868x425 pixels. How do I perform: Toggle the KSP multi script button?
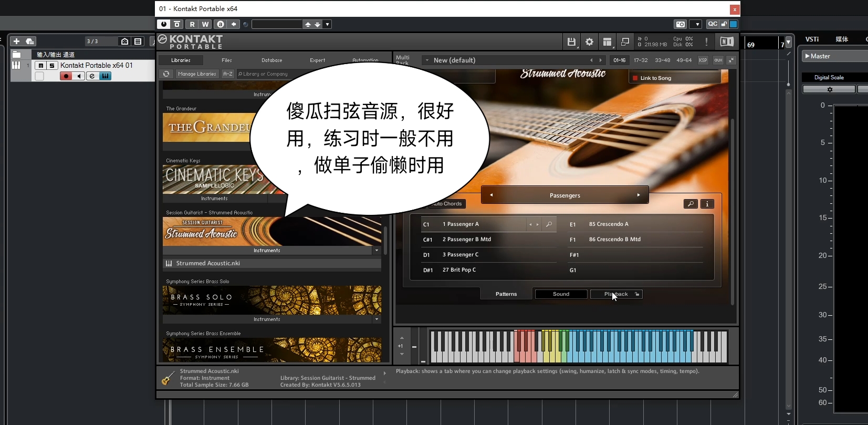(x=703, y=60)
